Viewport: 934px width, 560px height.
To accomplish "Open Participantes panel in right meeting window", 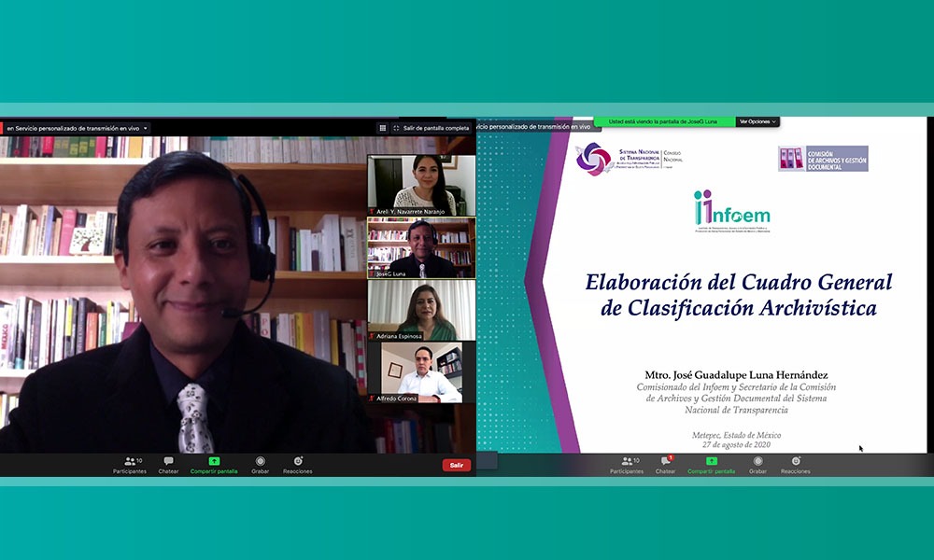I will (627, 464).
